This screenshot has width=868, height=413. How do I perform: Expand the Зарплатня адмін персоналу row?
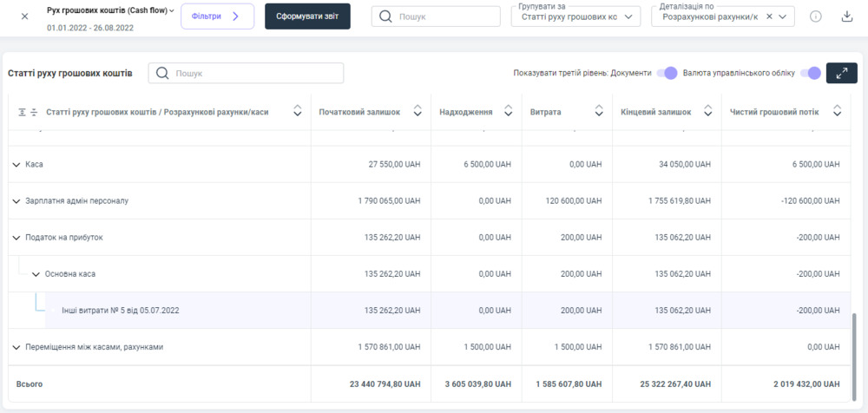(x=16, y=201)
